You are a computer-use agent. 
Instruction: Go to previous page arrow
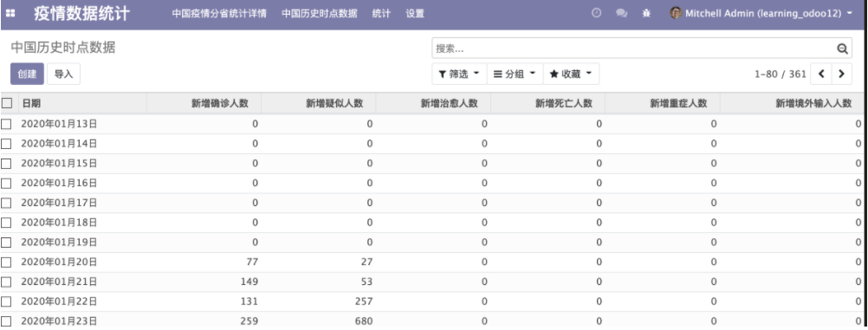tap(821, 74)
